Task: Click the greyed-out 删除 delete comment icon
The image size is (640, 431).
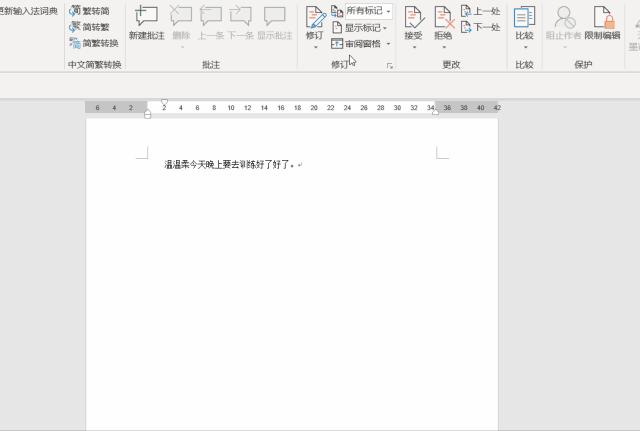Action: tap(181, 17)
